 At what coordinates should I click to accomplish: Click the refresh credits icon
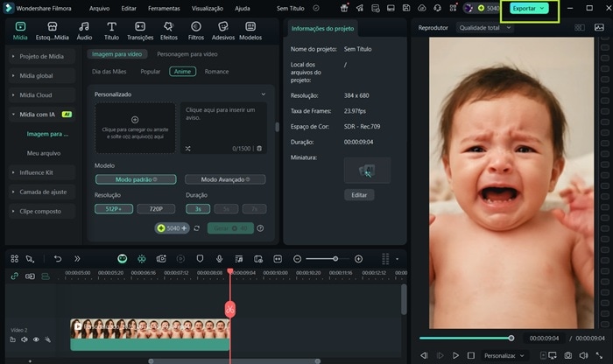coord(197,228)
